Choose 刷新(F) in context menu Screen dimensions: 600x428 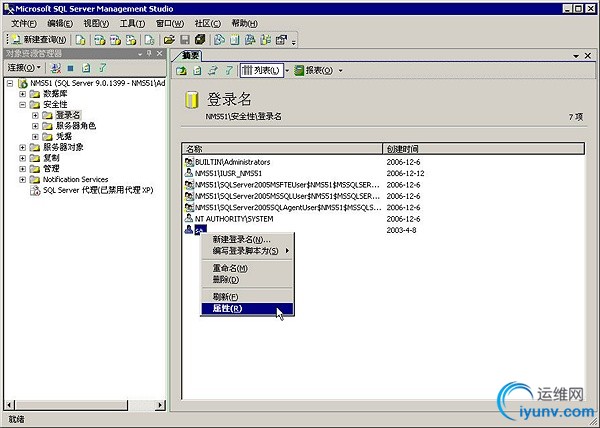[247, 297]
